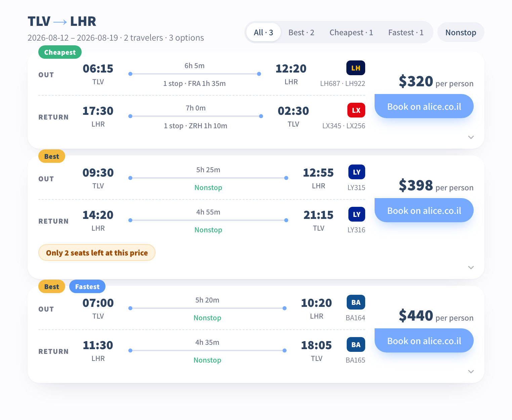Click the Best badge beside Fastest
512x420 pixels.
51,287
